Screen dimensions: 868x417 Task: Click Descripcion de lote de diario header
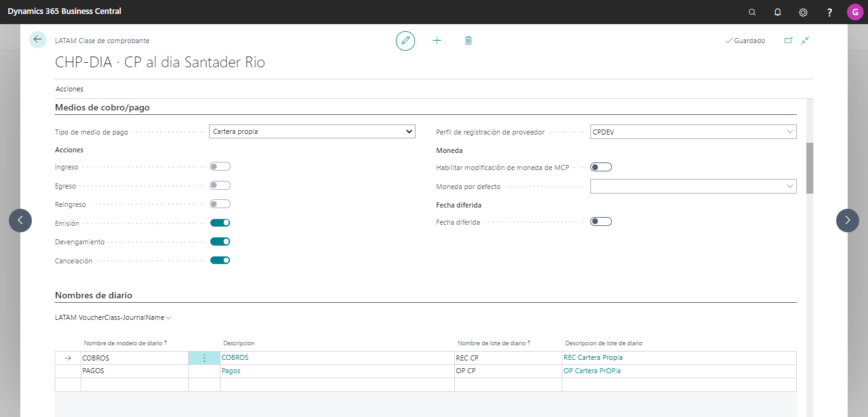[604, 343]
